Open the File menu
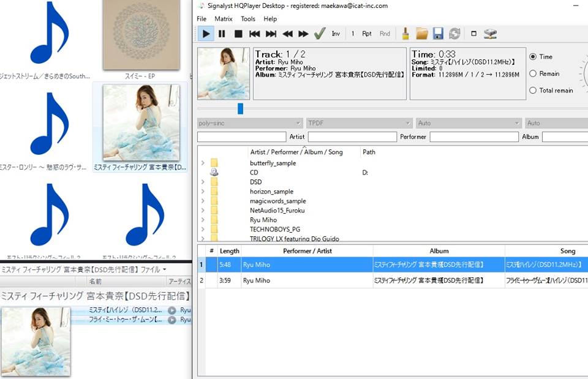Image resolution: width=588 pixels, height=379 pixels. point(202,19)
